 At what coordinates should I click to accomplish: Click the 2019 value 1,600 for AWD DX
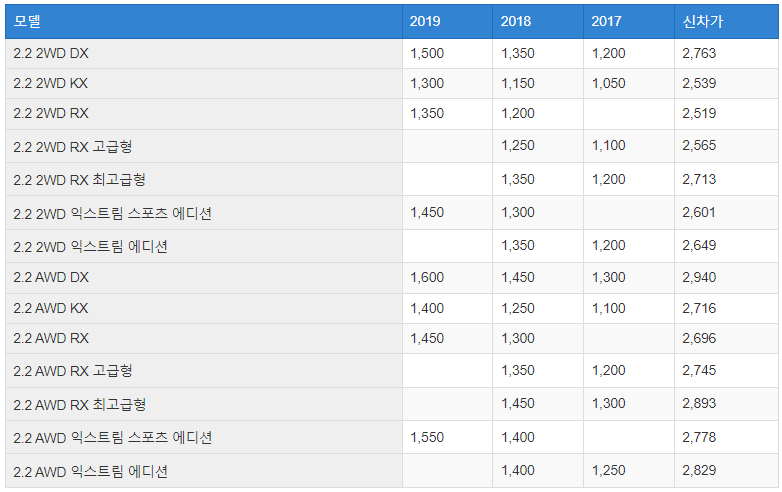point(427,277)
